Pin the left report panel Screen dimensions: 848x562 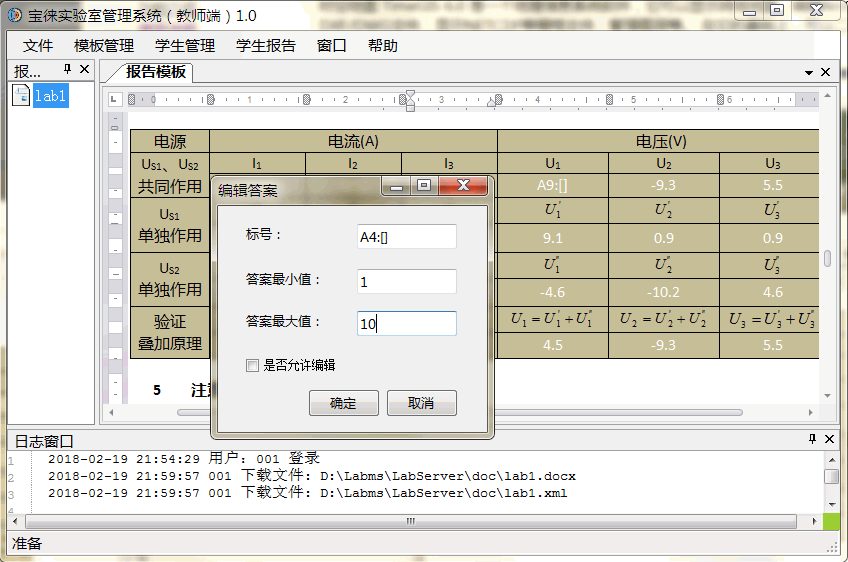(68, 70)
